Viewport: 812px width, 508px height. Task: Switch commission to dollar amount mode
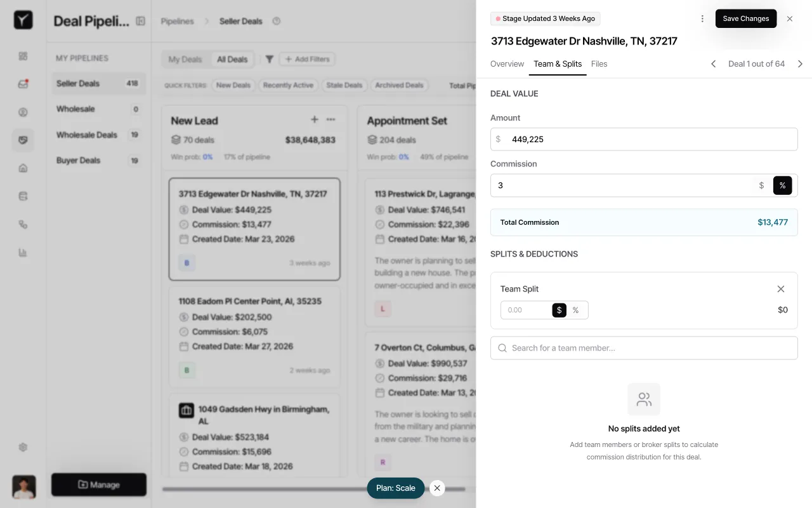(761, 185)
